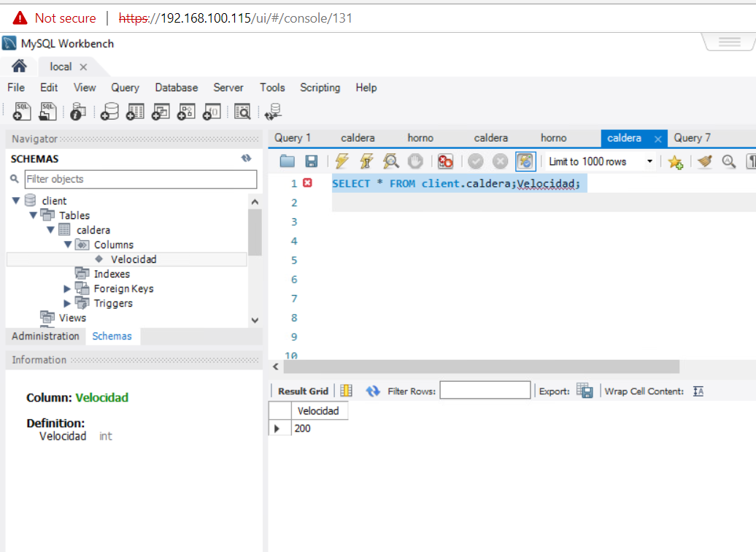756x552 pixels.
Task: Create a new SQL tab
Action: pos(21,112)
